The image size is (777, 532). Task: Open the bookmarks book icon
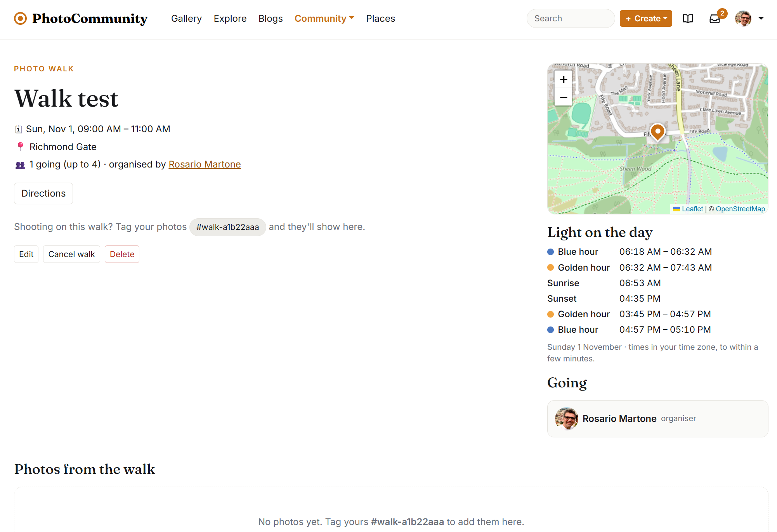click(x=688, y=19)
